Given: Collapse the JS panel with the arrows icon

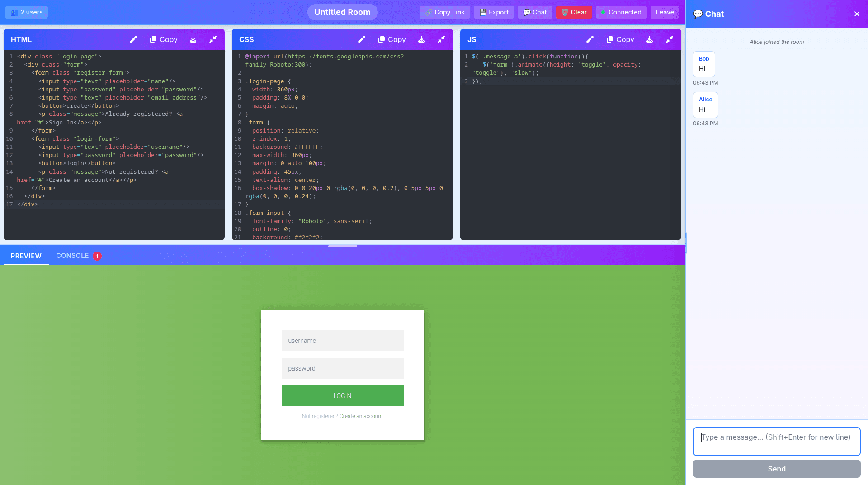Looking at the screenshot, I should [x=670, y=39].
